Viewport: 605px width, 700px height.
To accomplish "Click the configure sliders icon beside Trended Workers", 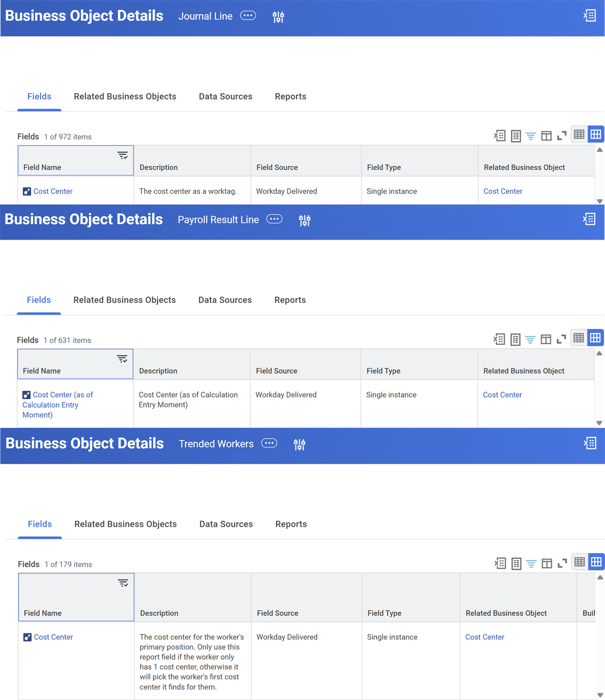I will tap(299, 444).
